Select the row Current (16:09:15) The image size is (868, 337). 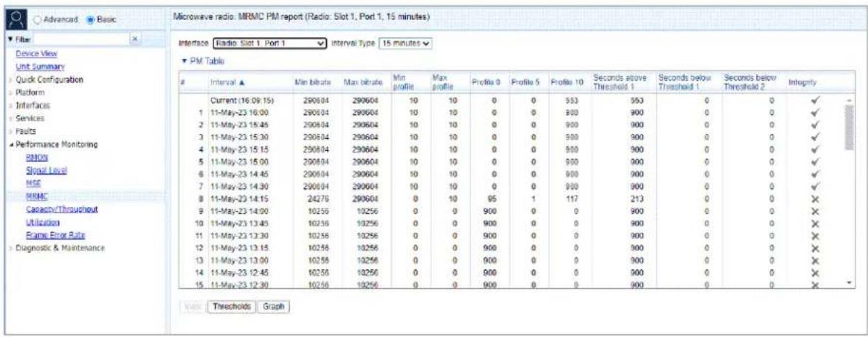click(512, 101)
